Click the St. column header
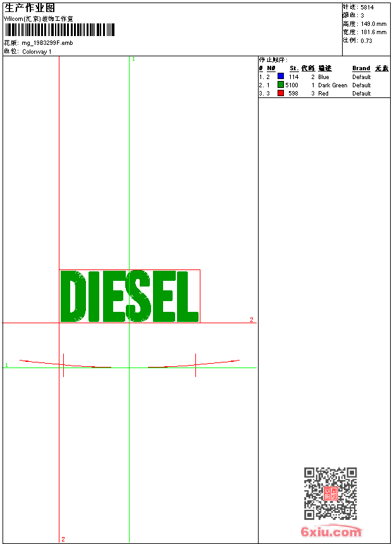This screenshot has width=392, height=544. tap(294, 68)
